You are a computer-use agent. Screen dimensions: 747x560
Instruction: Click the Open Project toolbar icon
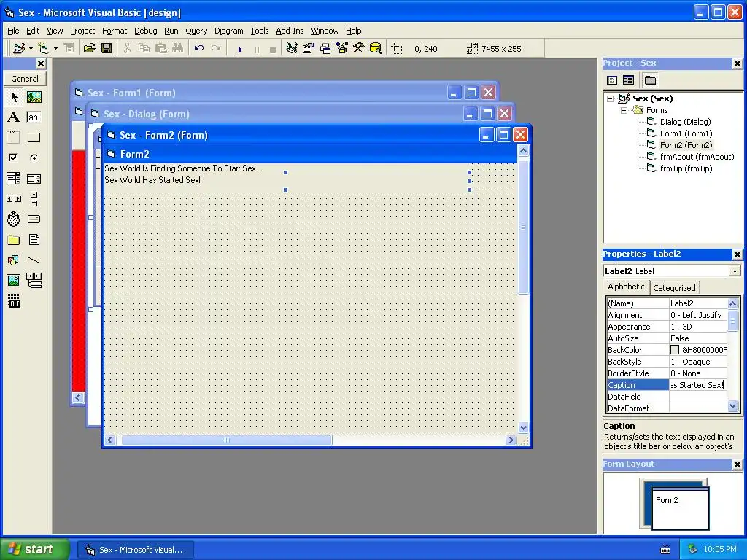[89, 49]
